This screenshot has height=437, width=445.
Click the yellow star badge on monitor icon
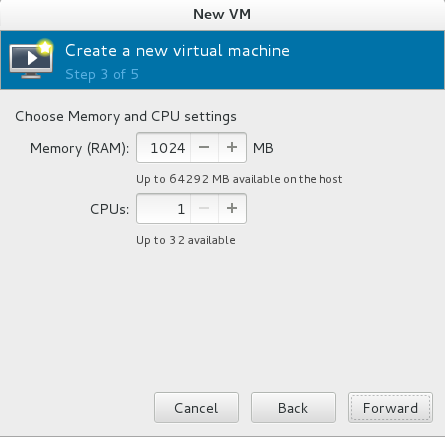point(45,47)
